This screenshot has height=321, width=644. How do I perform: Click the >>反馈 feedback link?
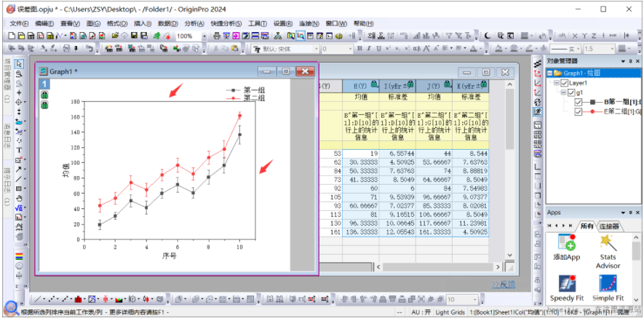pos(503,285)
